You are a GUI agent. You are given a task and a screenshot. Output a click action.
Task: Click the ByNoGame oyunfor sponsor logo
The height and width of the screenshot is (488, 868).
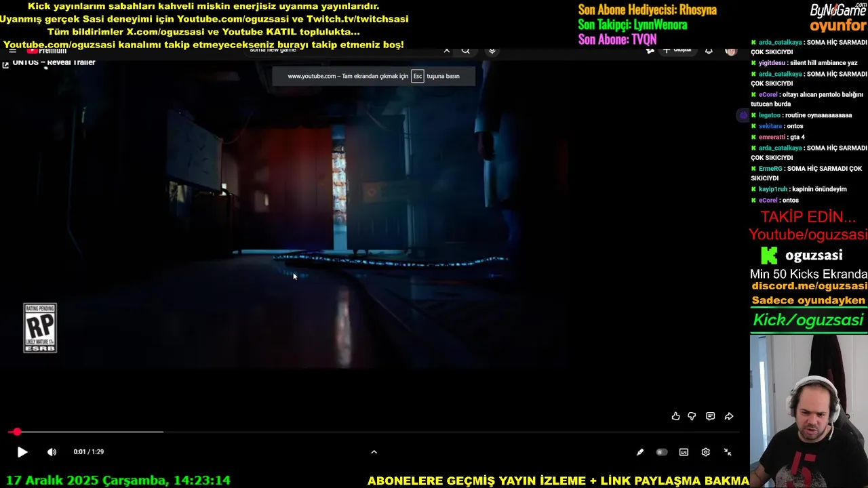(x=838, y=18)
